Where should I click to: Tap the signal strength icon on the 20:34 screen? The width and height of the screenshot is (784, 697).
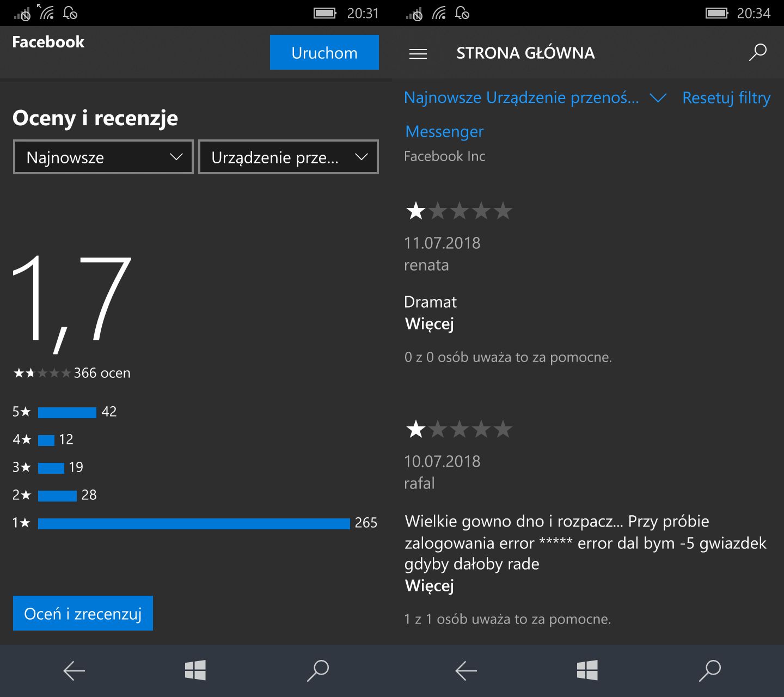tap(414, 14)
